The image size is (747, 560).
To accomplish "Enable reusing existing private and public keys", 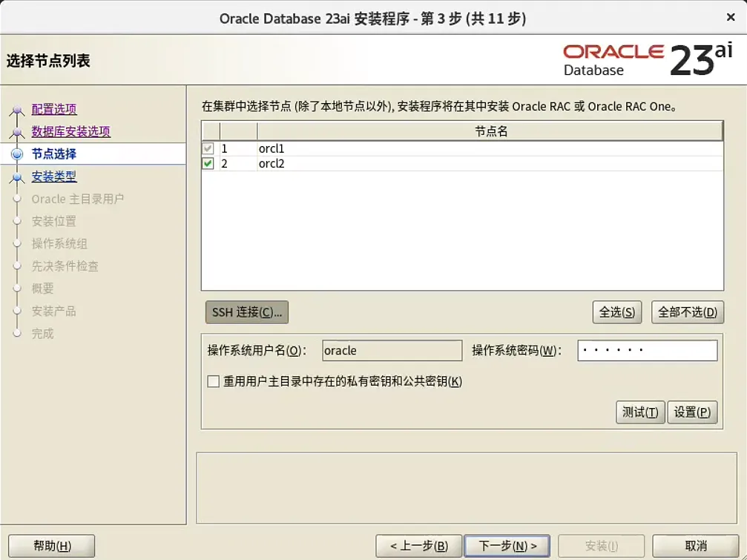I will (x=211, y=381).
